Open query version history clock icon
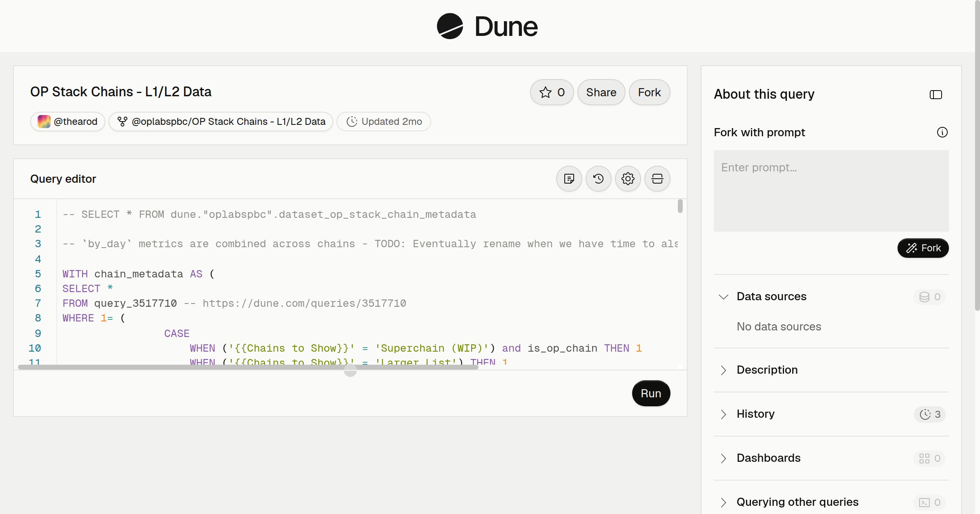 point(599,179)
